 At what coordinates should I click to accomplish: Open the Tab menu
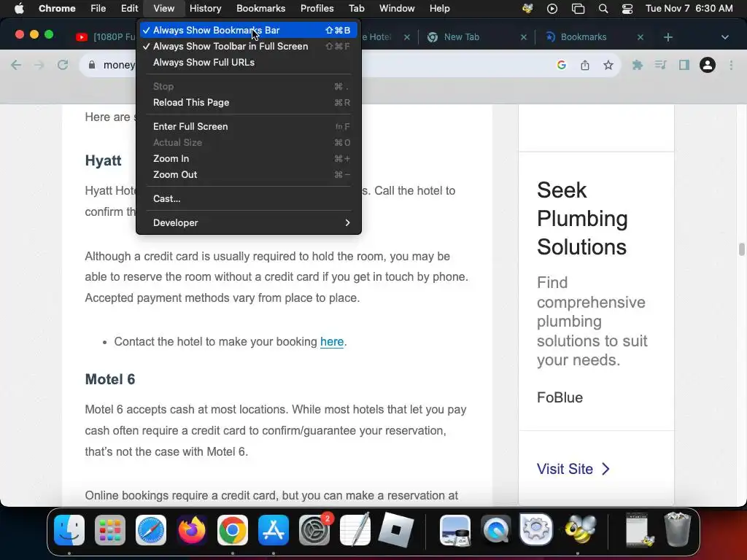pos(356,9)
